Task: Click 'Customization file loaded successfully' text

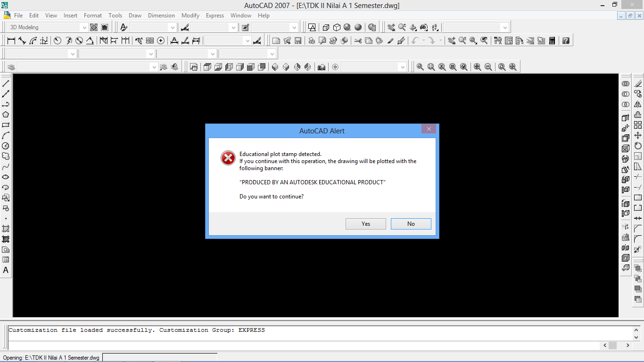Action: (x=82, y=330)
